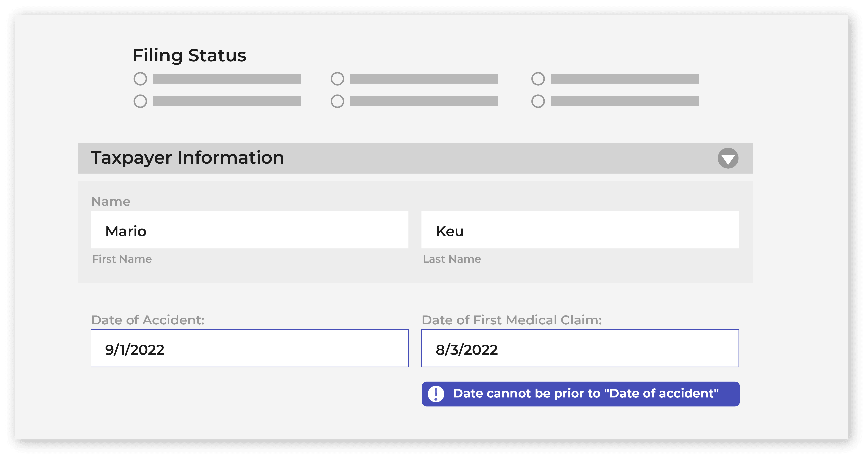Collapse the Taxpayer Information section arrow
The width and height of the screenshot is (868, 459).
[728, 158]
